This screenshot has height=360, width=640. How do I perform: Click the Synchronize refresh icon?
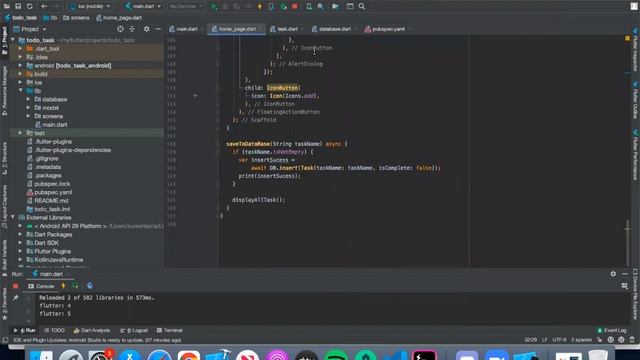[x=30, y=7]
